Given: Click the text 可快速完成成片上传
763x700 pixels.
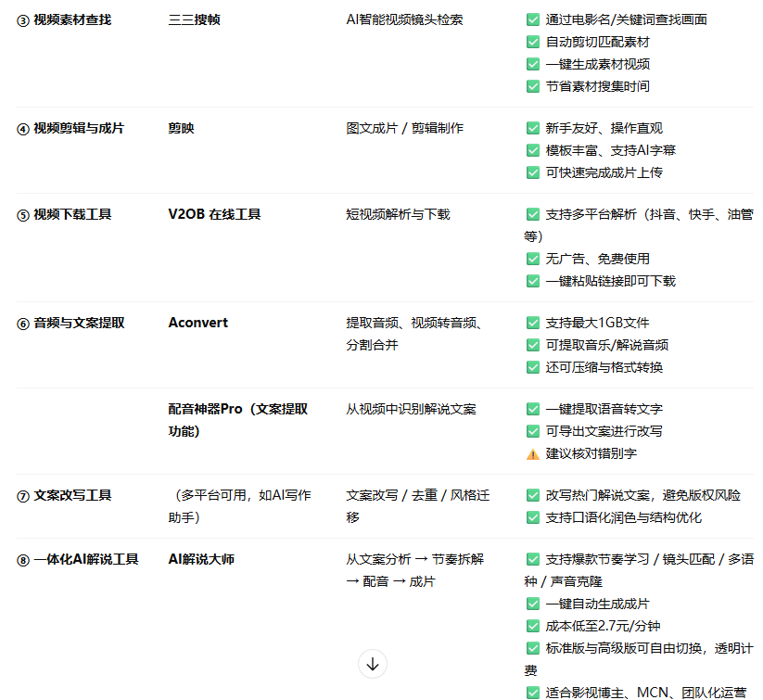Looking at the screenshot, I should pyautogui.click(x=604, y=172).
